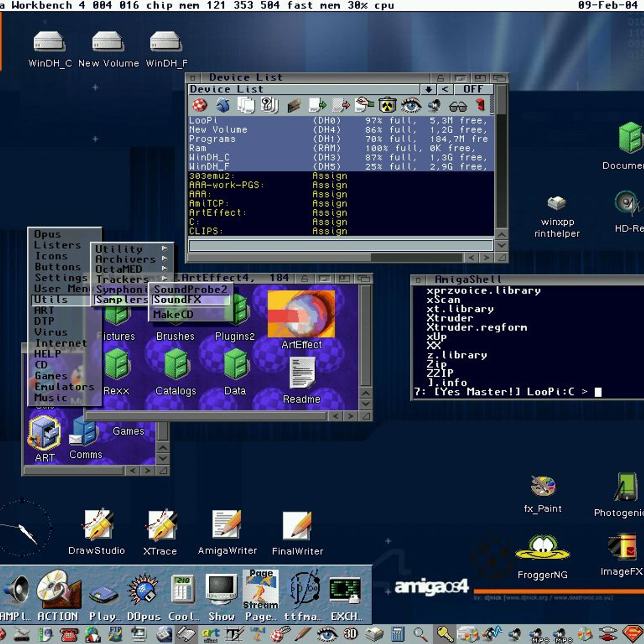The image size is (644, 644).
Task: Click the blue swirl arrow icon in Device List
Action: pyautogui.click(x=223, y=105)
